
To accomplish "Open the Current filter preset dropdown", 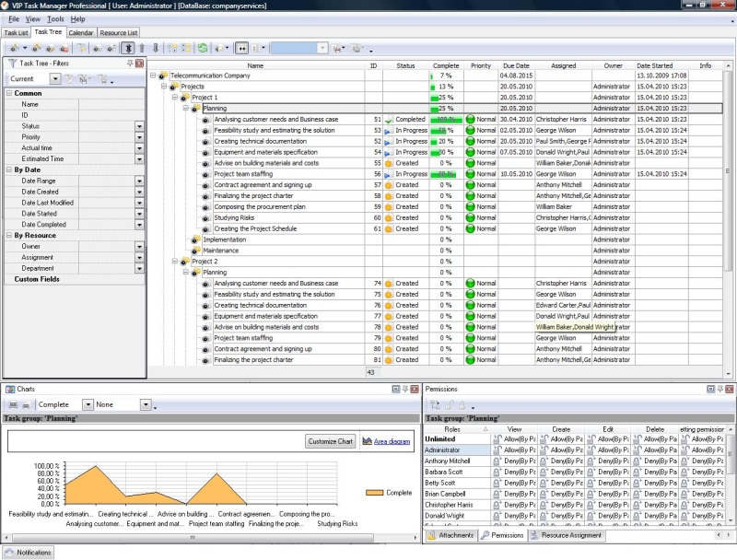I will point(55,79).
